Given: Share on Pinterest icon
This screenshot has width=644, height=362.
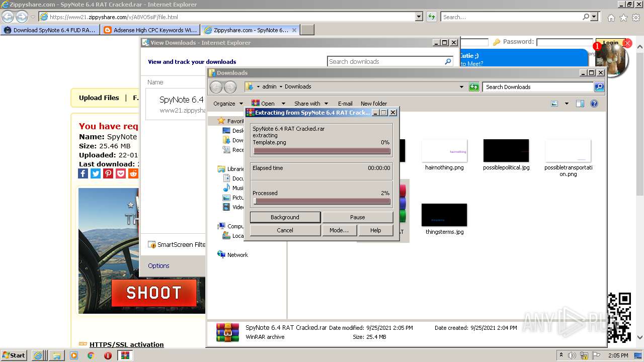Looking at the screenshot, I should pos(108,173).
